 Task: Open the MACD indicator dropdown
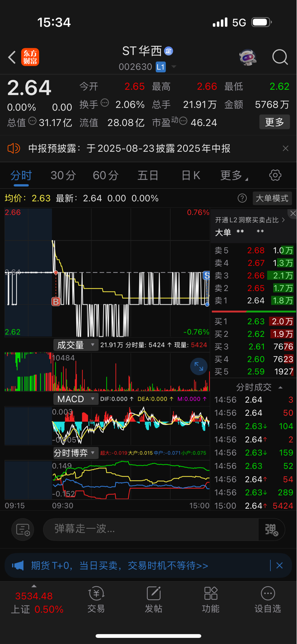[x=76, y=399]
